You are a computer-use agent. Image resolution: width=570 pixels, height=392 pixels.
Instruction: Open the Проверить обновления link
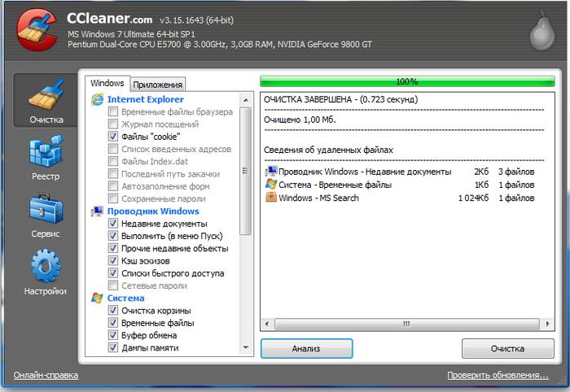497,375
